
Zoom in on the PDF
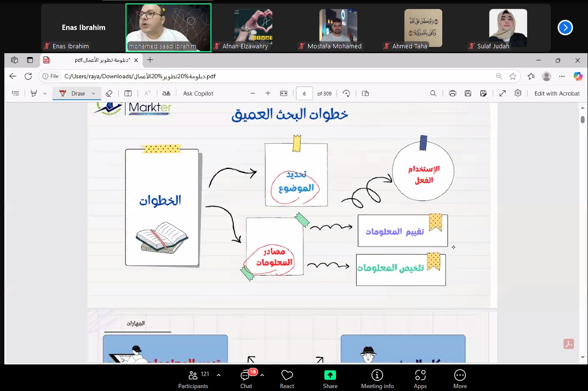pos(268,93)
